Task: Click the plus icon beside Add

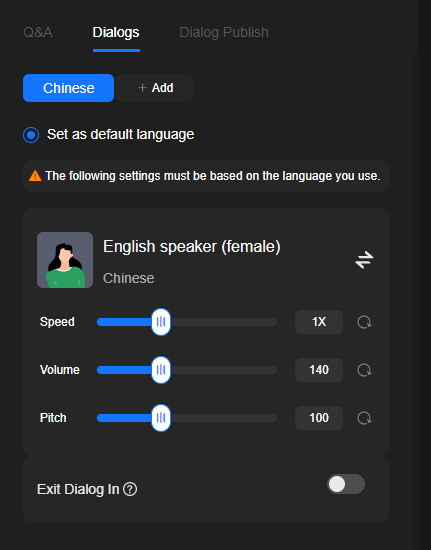Action: tap(142, 88)
